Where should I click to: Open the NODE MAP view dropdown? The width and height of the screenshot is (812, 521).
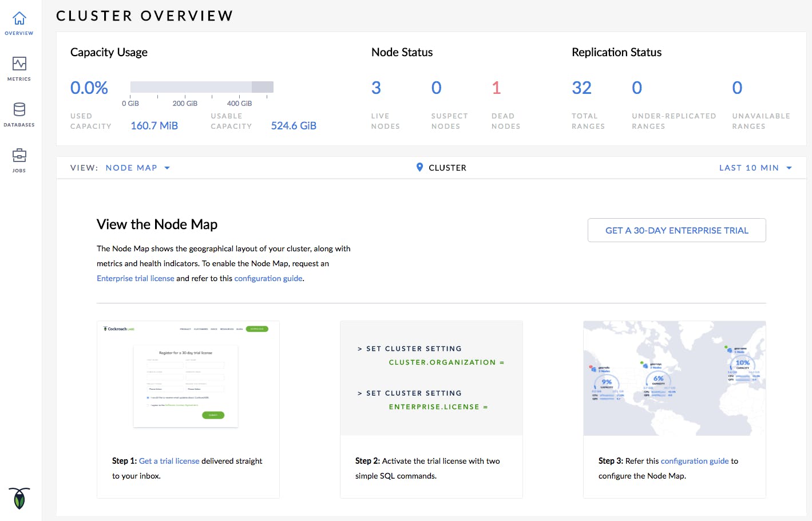coord(131,167)
